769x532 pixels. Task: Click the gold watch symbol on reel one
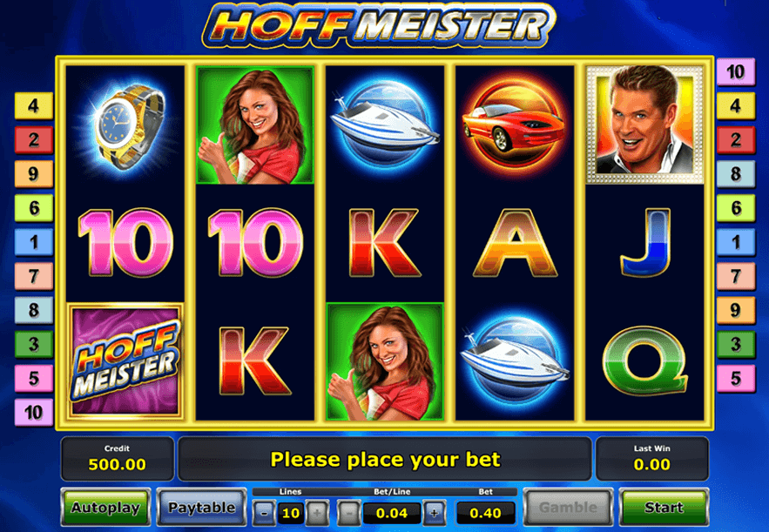click(x=125, y=125)
